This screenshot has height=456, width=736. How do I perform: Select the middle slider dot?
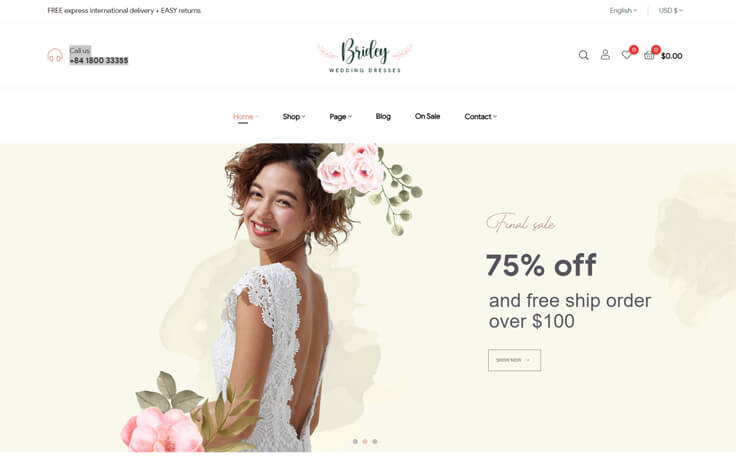click(x=365, y=441)
